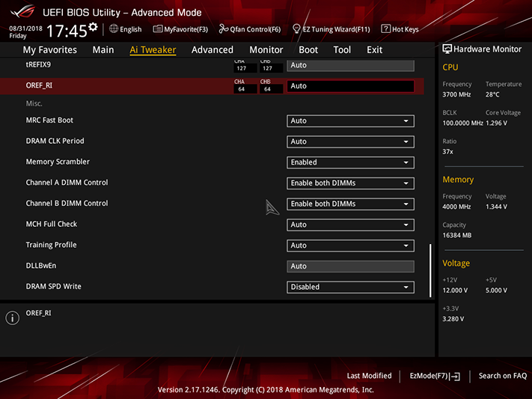Open MRC Fast Boot dropdown
This screenshot has height=399, width=532.
tap(350, 121)
